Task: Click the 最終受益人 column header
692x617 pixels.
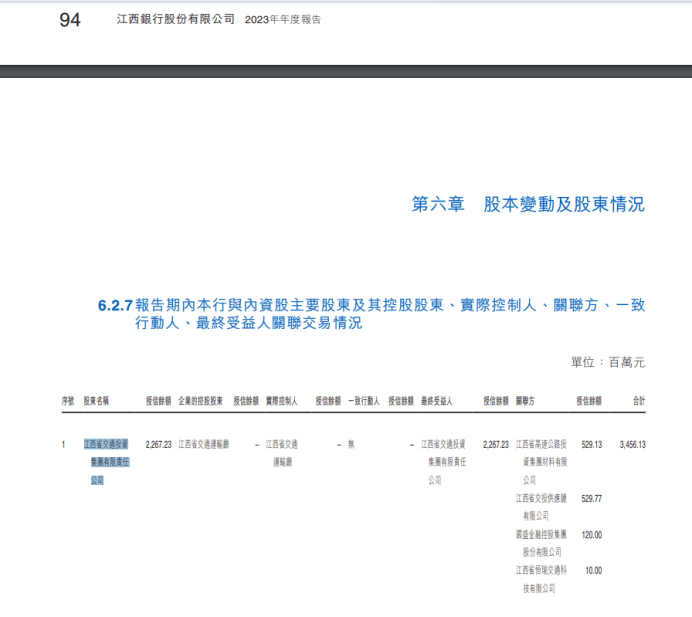Action: point(436,401)
